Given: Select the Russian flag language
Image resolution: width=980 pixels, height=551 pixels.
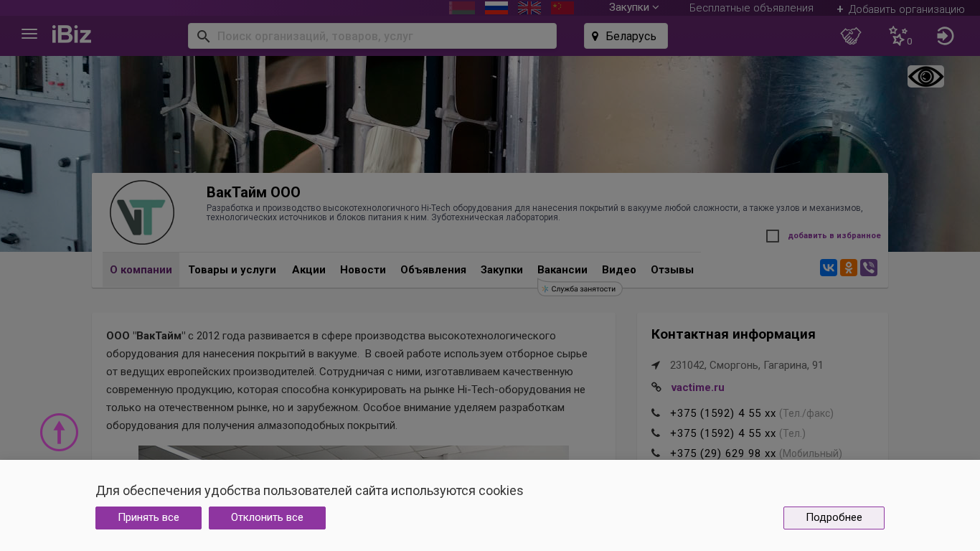Looking at the screenshot, I should [x=496, y=8].
